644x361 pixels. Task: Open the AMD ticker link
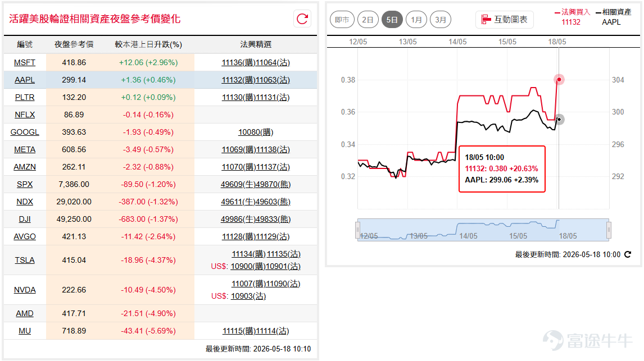25,313
